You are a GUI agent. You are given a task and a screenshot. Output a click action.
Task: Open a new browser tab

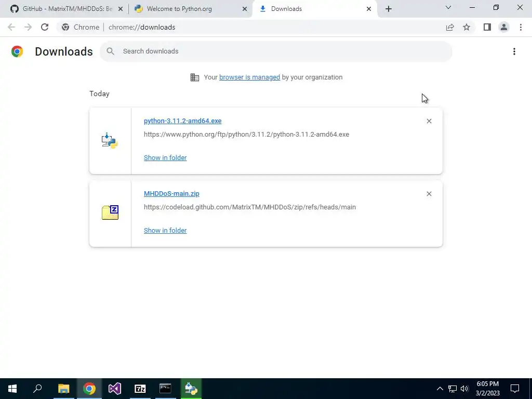[389, 9]
